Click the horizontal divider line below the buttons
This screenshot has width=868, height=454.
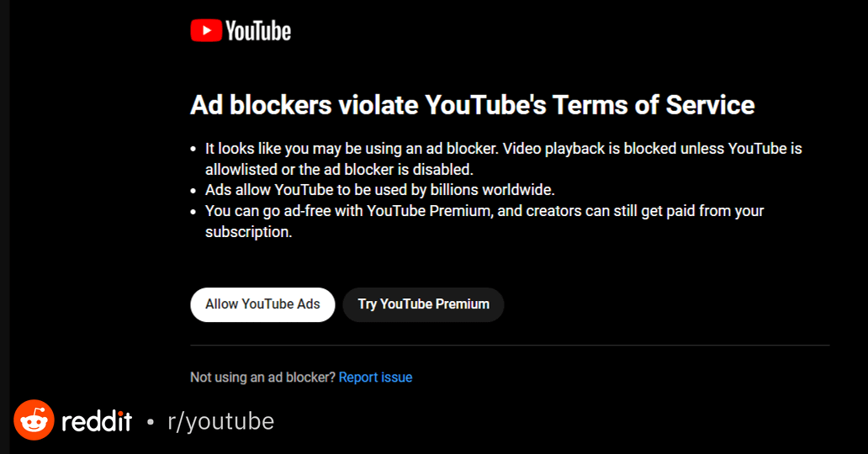pyautogui.click(x=510, y=346)
